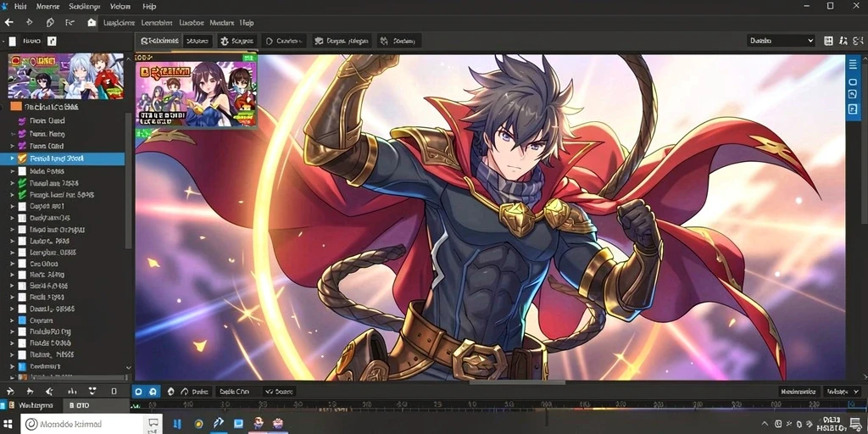Click the Windows Start button on the taskbar
Viewport: 868px width, 434px height.
8,425
